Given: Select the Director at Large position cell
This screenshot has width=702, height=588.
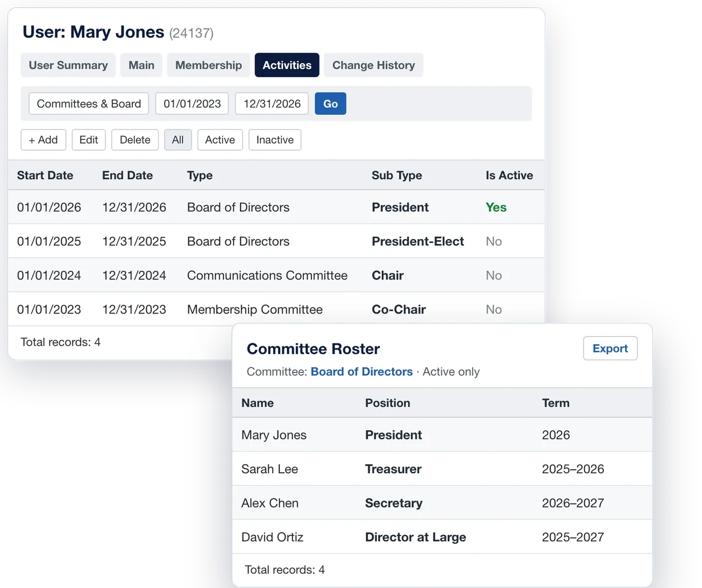Looking at the screenshot, I should tap(416, 536).
